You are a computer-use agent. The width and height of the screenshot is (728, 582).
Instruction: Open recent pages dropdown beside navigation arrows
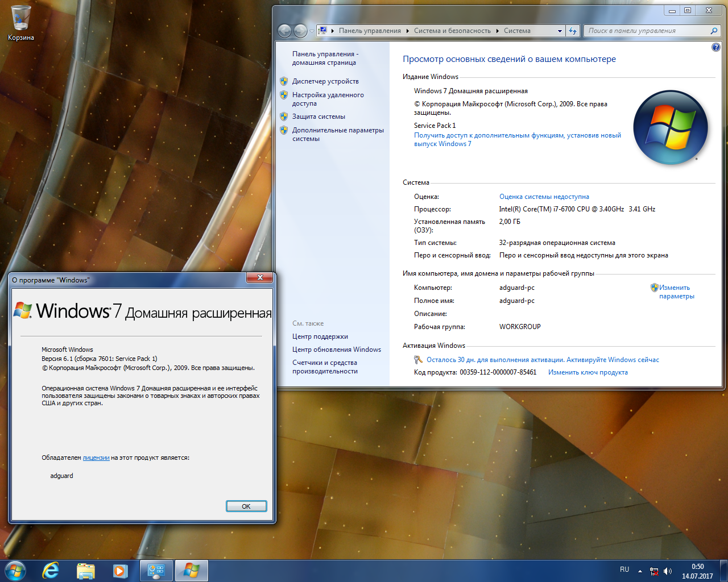pos(312,31)
